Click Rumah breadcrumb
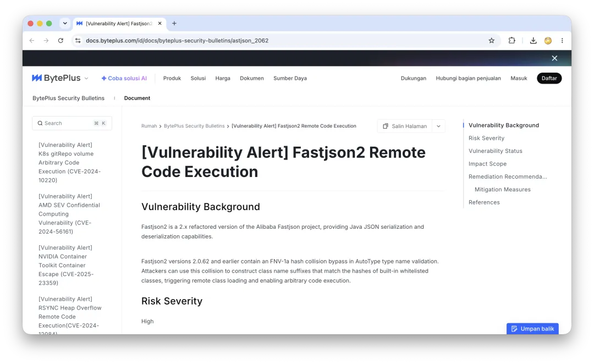 [x=149, y=126]
